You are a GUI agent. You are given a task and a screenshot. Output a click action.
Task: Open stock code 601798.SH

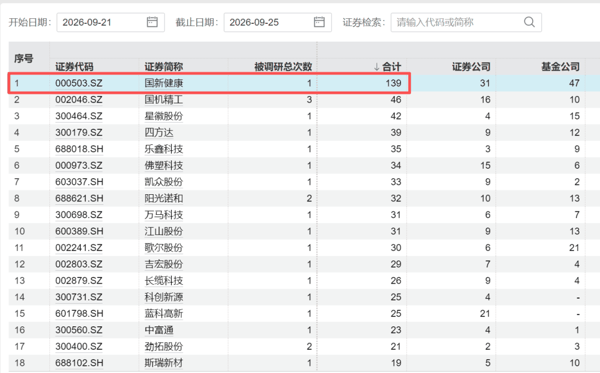pos(79,313)
